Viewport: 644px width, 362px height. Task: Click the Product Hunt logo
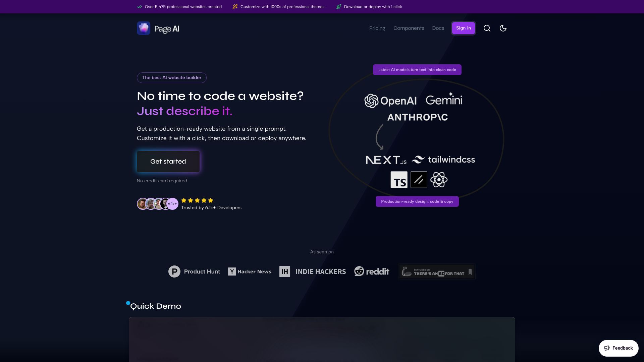194,271
